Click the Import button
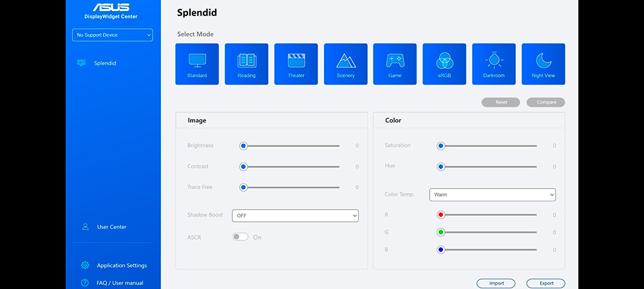 click(x=496, y=283)
